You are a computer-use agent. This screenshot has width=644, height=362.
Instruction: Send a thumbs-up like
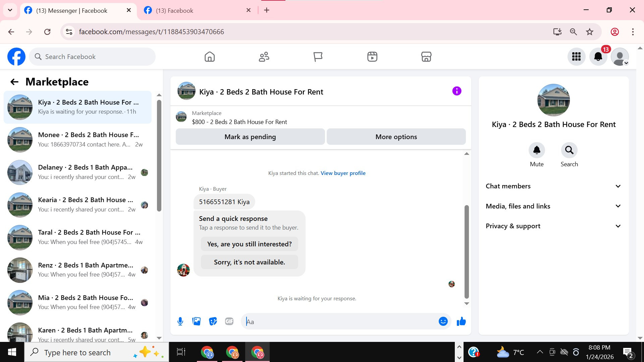click(461, 321)
